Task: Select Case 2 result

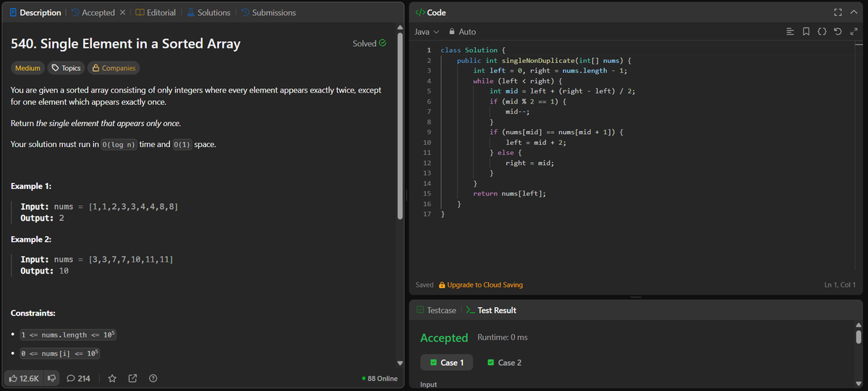Action: (x=504, y=362)
